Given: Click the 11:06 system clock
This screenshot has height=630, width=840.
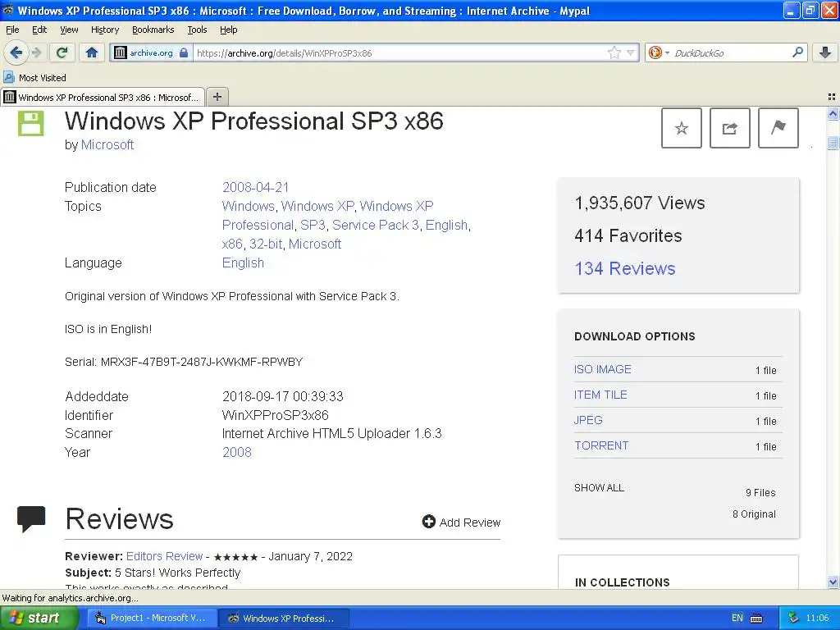Looking at the screenshot, I should pos(817,618).
